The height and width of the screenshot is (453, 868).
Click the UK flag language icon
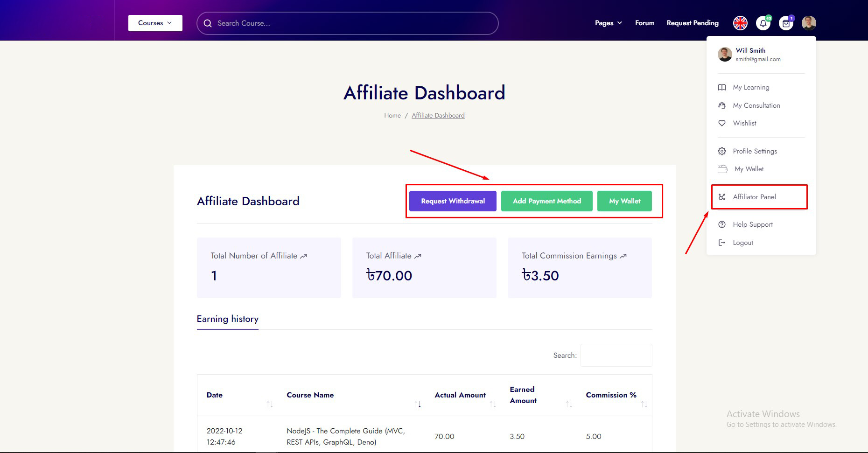click(740, 23)
